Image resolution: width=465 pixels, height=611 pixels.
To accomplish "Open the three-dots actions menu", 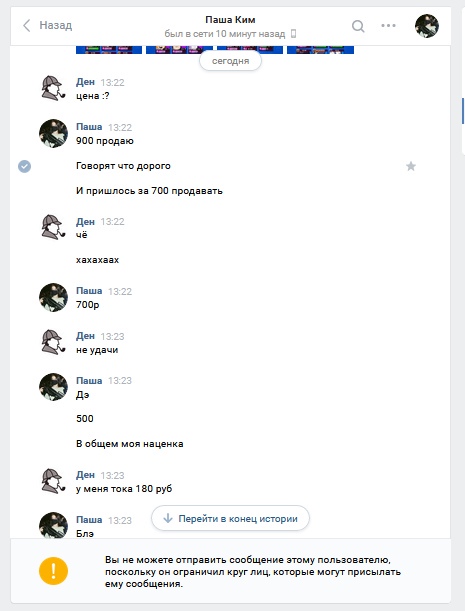I will click(x=388, y=26).
